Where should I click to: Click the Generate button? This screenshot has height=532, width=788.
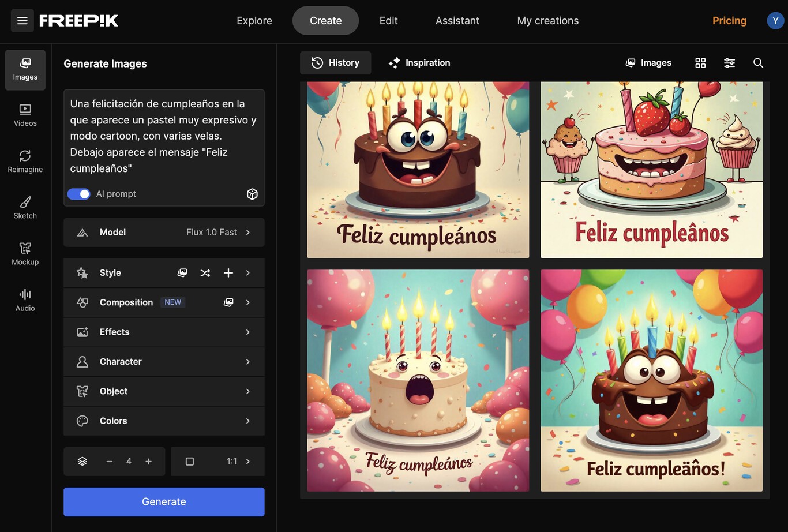[164, 501]
